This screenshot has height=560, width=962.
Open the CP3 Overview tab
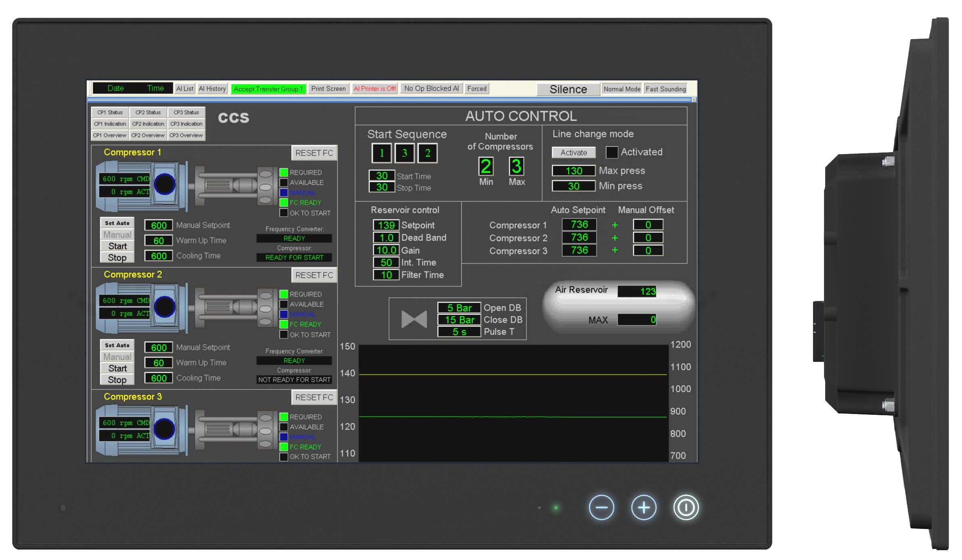(x=186, y=135)
